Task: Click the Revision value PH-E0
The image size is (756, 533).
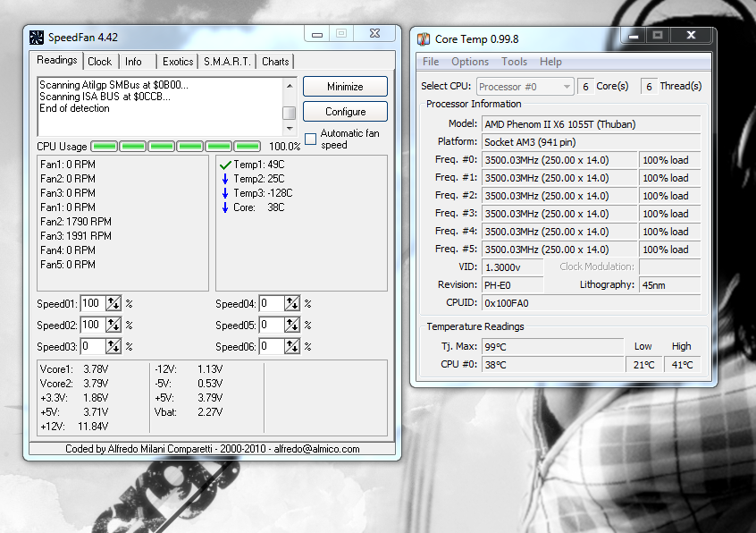Action: [513, 285]
